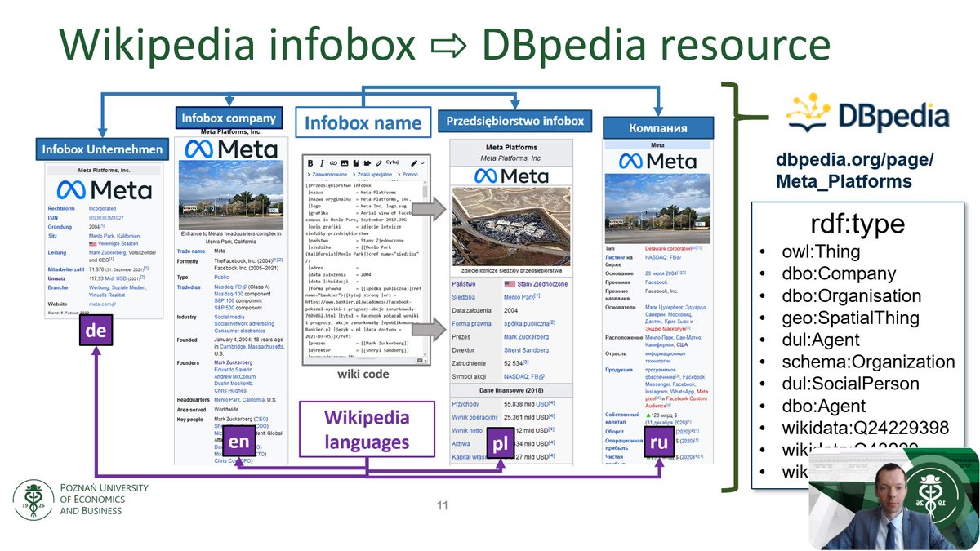Toggle italic in the wiki code editor

click(x=322, y=163)
